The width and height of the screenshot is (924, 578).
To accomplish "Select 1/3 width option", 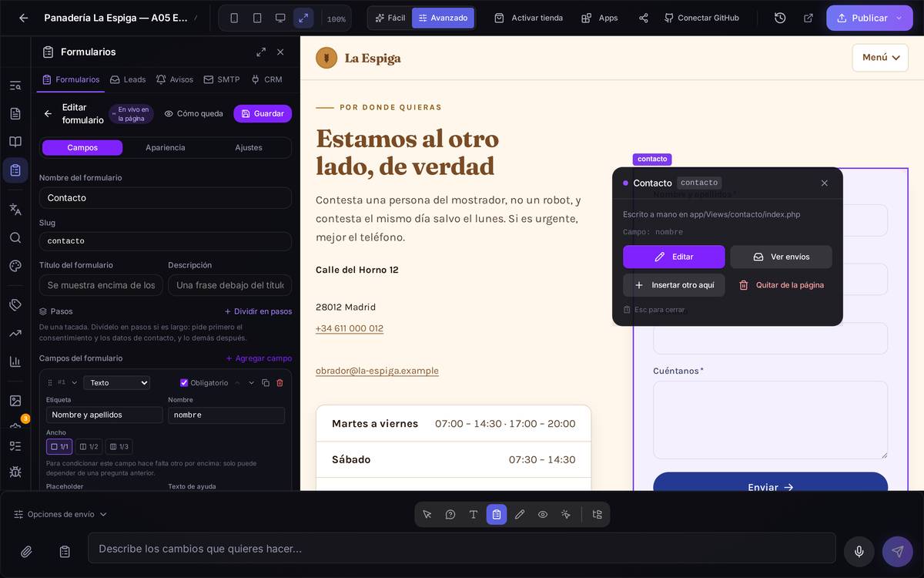I will [x=119, y=446].
